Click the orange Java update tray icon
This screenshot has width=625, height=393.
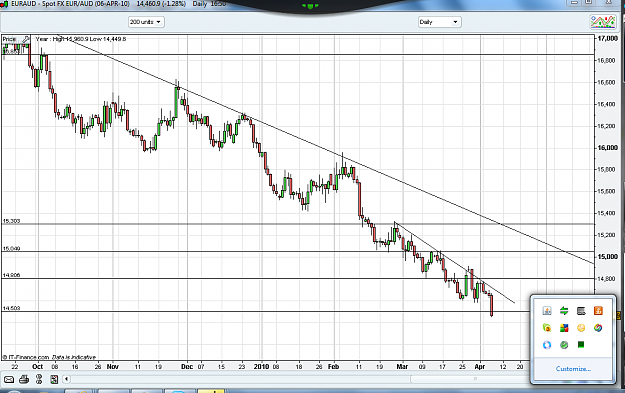598,311
